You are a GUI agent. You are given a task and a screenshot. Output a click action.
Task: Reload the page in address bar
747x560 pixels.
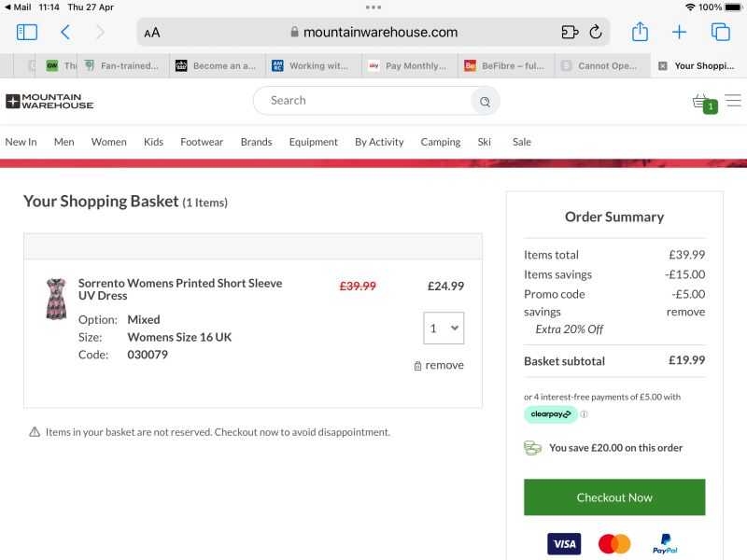click(x=596, y=33)
